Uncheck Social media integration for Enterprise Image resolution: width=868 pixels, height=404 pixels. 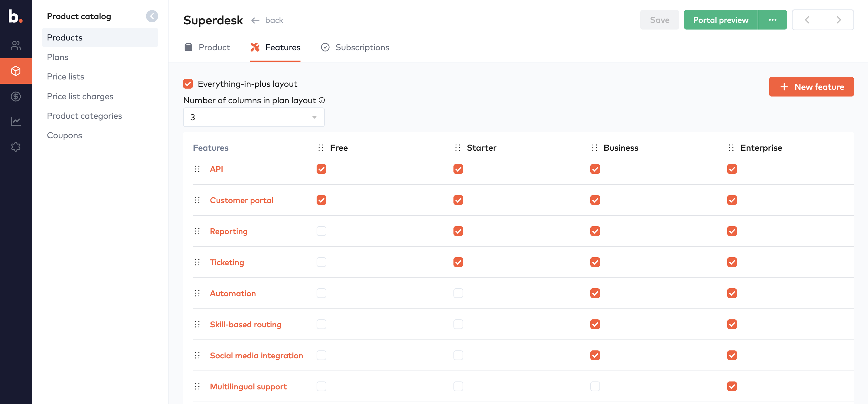point(732,355)
